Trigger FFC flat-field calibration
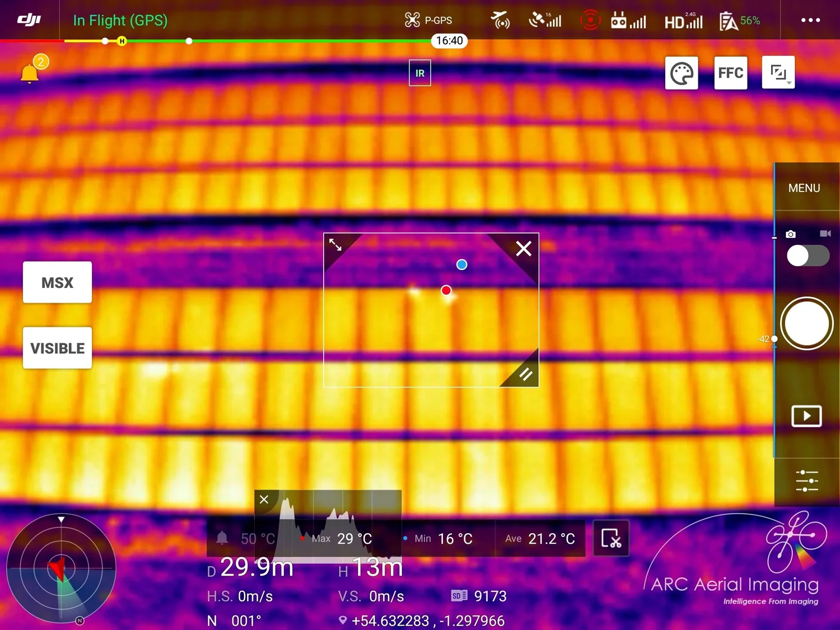The width and height of the screenshot is (840, 630). click(731, 73)
